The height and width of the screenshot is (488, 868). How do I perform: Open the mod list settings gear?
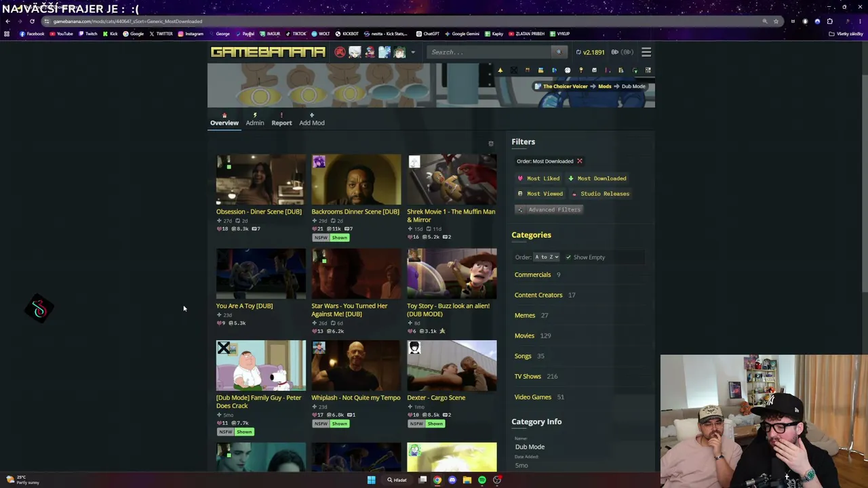click(x=491, y=144)
